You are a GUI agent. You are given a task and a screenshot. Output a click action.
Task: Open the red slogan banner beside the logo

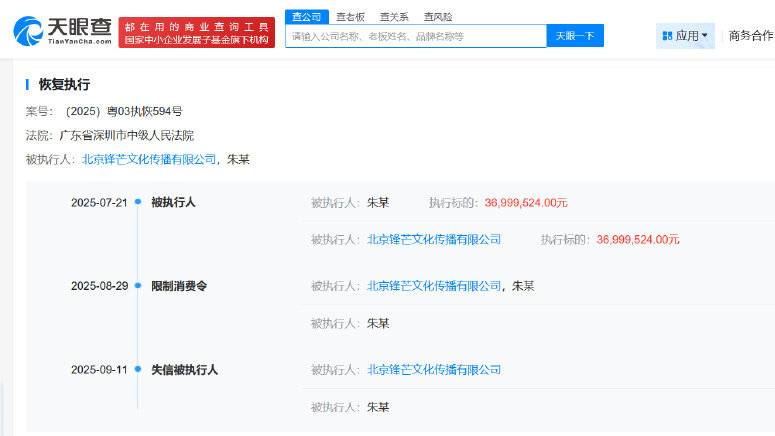pos(197,33)
